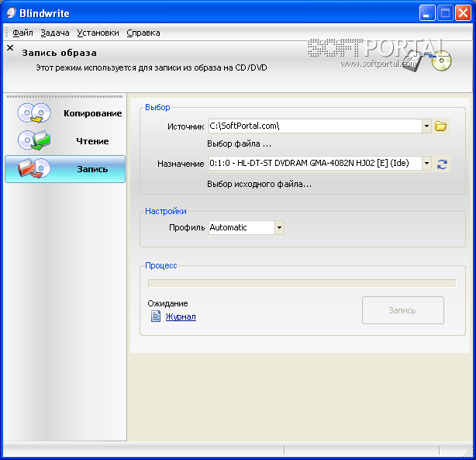
Task: Open the Задача menu
Action: coord(55,33)
